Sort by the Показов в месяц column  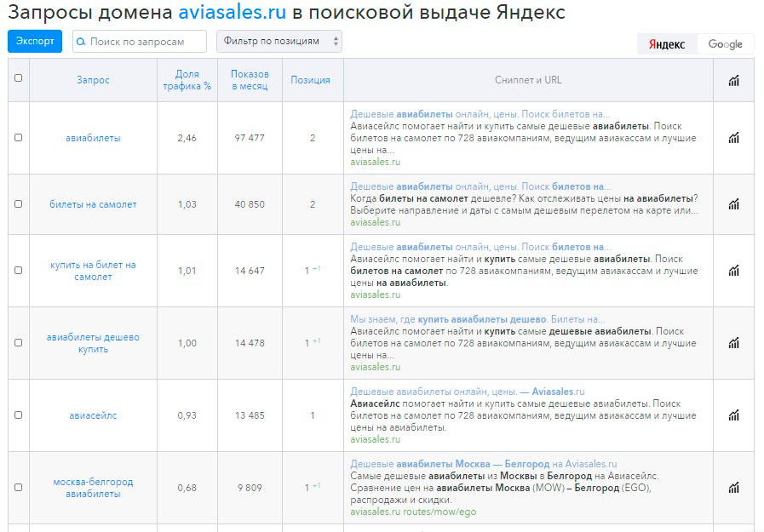pyautogui.click(x=250, y=80)
